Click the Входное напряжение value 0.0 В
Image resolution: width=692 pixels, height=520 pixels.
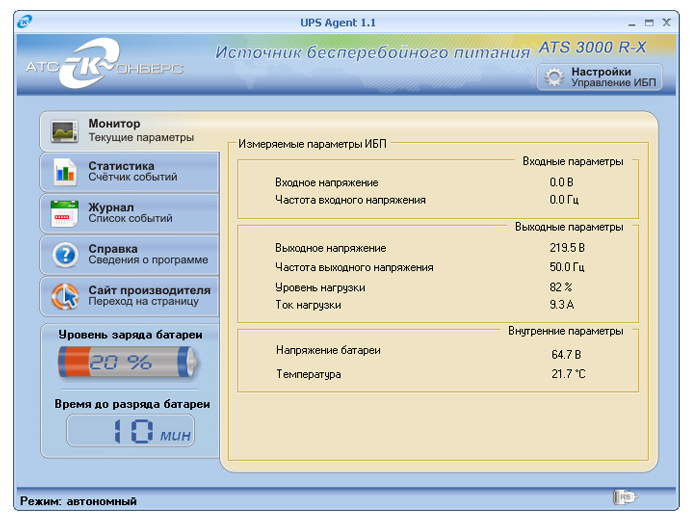[x=561, y=182]
